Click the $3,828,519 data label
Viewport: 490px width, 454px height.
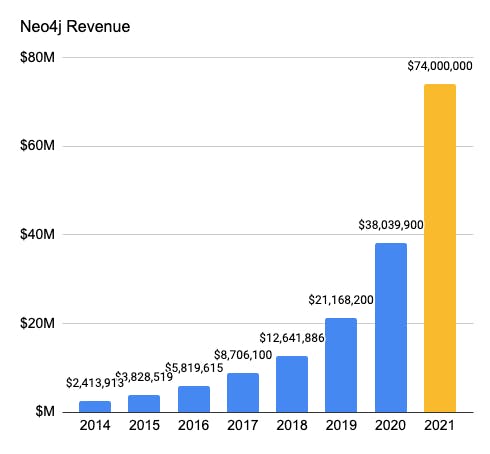point(144,377)
